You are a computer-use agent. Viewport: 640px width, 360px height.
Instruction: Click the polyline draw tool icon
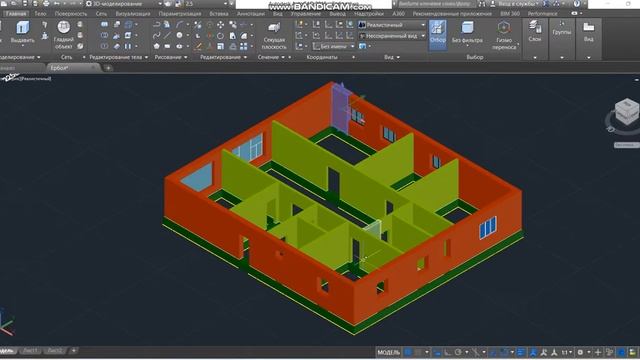point(157,25)
